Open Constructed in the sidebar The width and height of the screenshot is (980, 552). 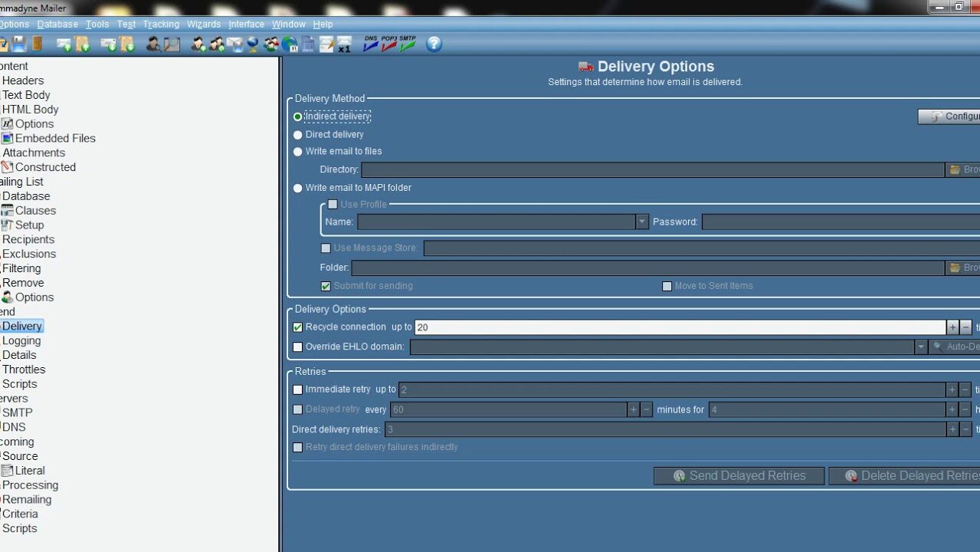(45, 167)
